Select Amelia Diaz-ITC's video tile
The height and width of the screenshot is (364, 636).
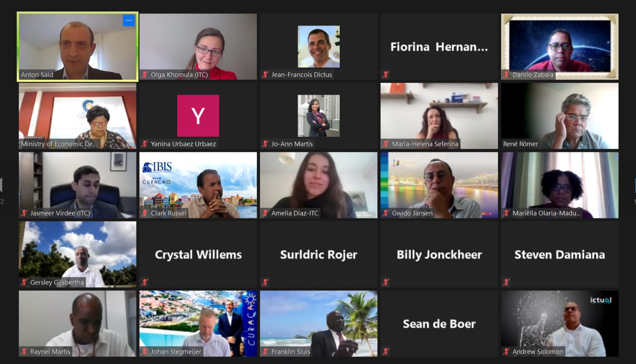coord(319,185)
